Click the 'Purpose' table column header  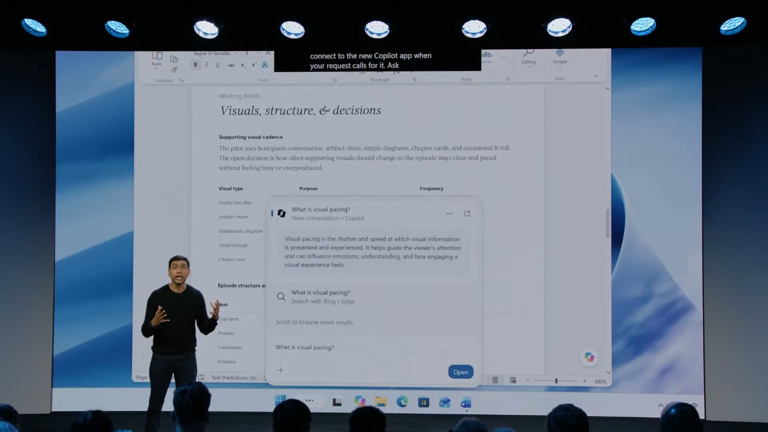coord(309,189)
